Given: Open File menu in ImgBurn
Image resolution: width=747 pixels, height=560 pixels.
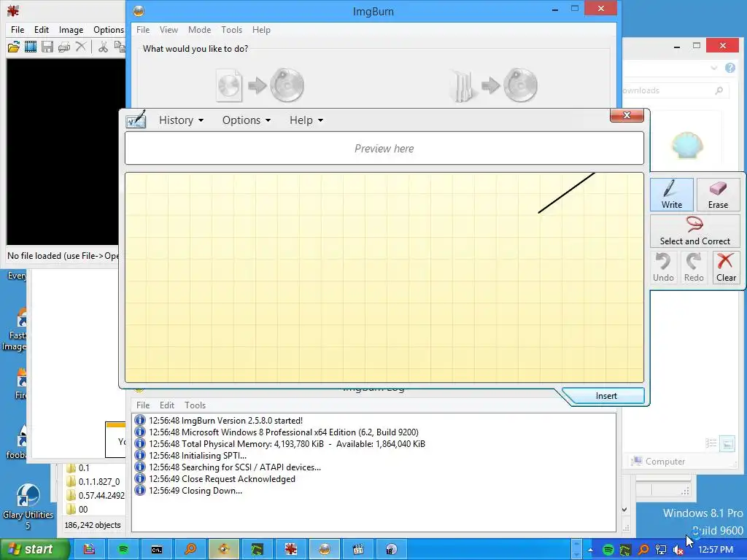Looking at the screenshot, I should pyautogui.click(x=143, y=29).
